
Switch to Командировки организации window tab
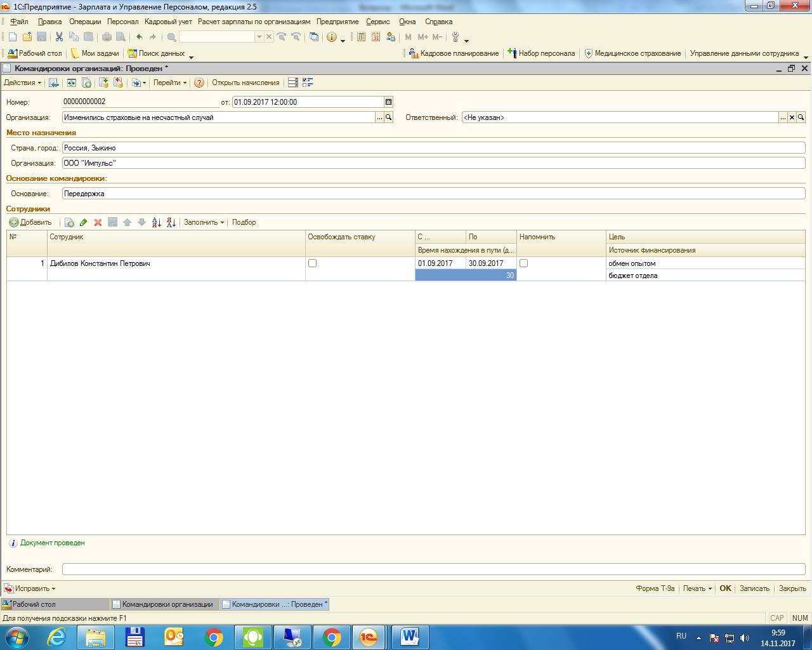[165, 604]
